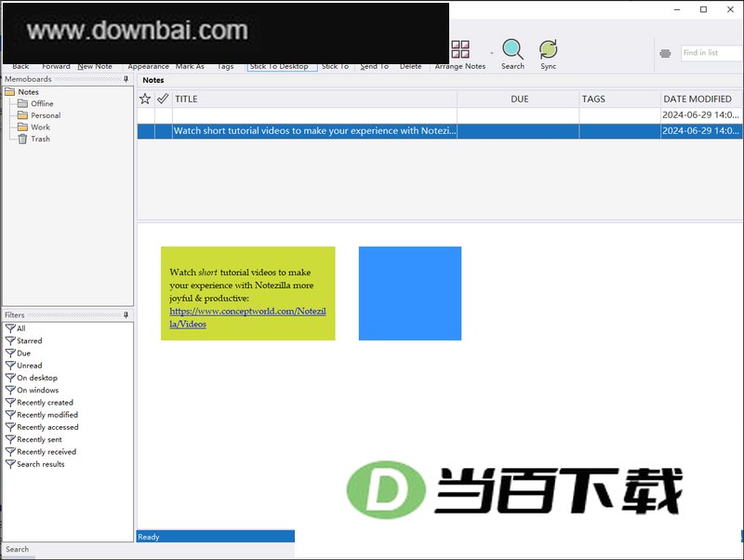The height and width of the screenshot is (560, 744).
Task: Create a note with New Note
Action: 95,66
